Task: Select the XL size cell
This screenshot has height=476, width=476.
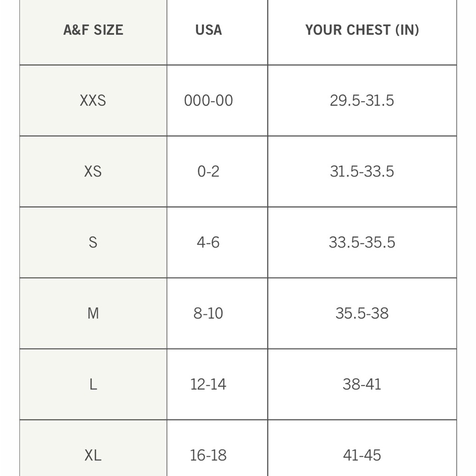Action: pyautogui.click(x=93, y=455)
